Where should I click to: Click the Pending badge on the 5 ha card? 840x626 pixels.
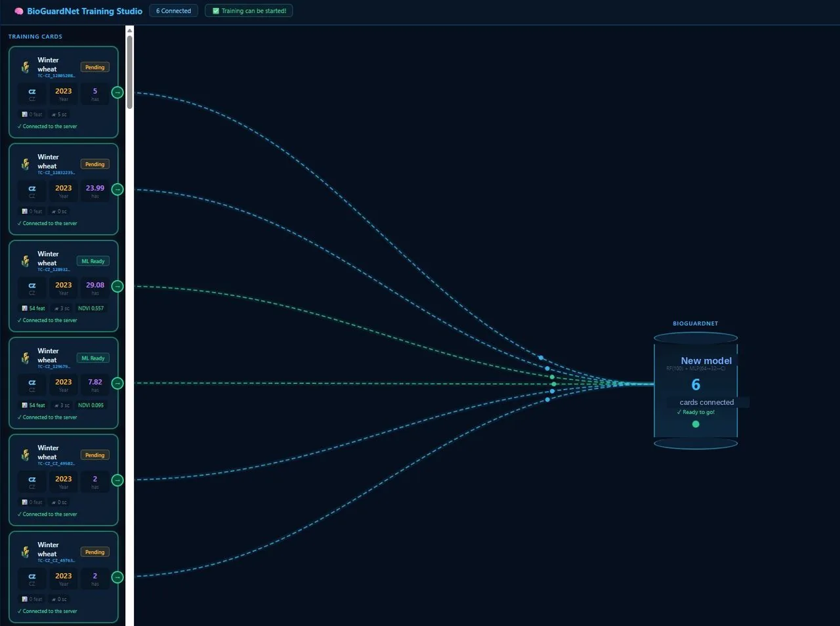(x=95, y=68)
